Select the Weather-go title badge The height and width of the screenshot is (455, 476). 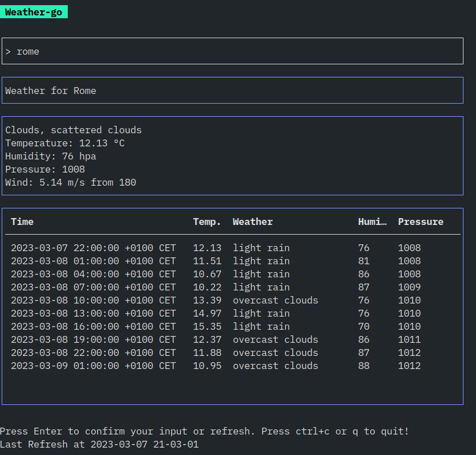tap(34, 12)
